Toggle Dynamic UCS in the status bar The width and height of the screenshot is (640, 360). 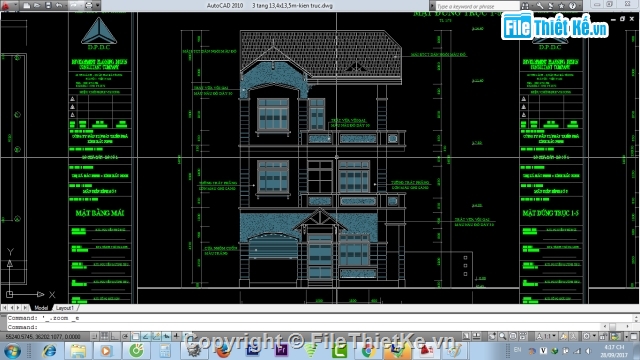156,336
